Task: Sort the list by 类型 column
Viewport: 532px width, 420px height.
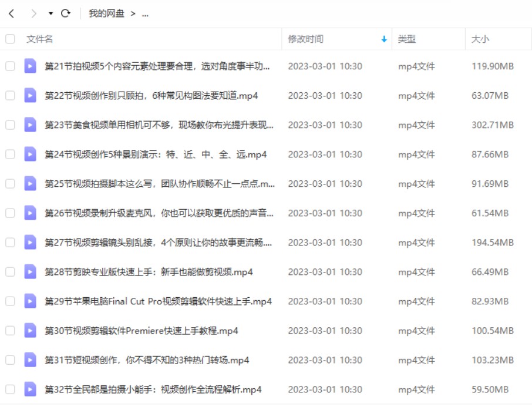Action: 406,39
